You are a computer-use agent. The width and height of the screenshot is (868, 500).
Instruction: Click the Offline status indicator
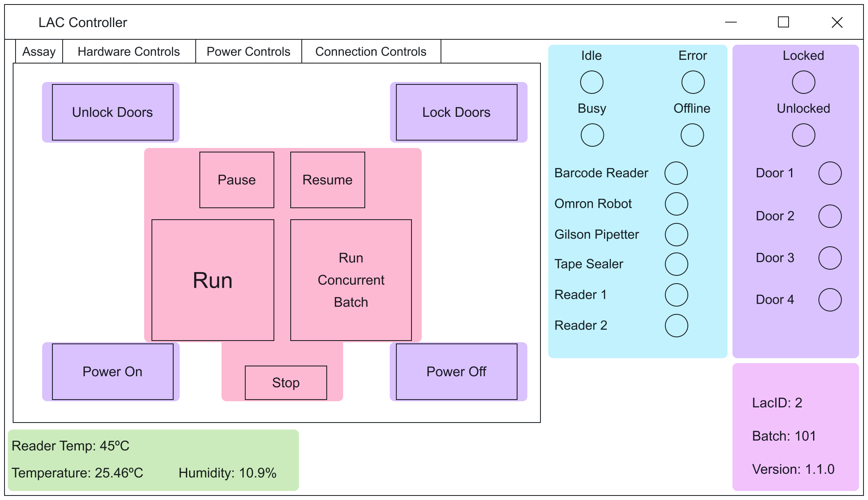click(692, 134)
